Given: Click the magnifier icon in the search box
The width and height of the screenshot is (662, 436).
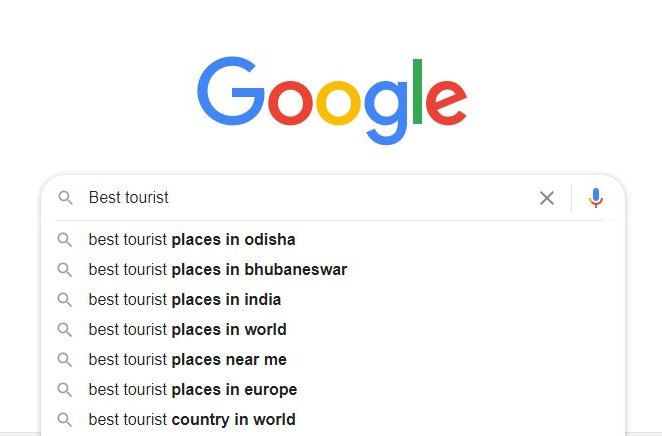Looking at the screenshot, I should tap(65, 198).
